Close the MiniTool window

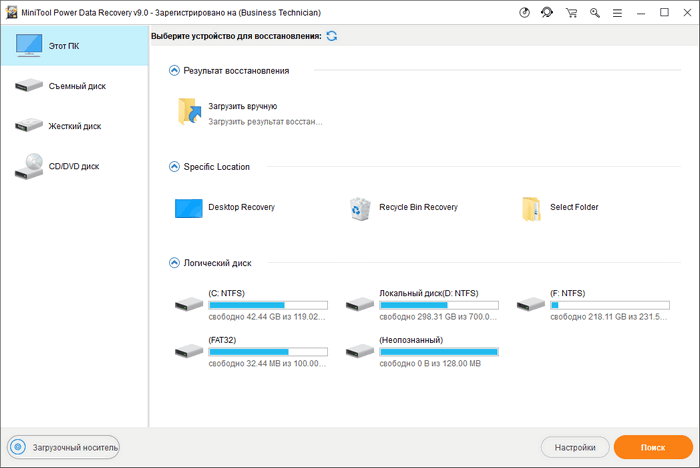click(688, 13)
